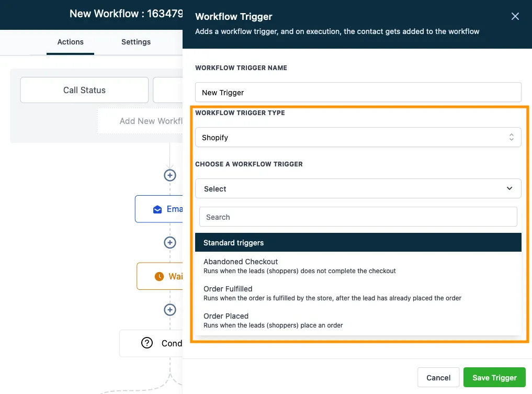Collapse the list using the Select chevron arrow
Viewport: 532px width, 394px height.
(x=510, y=188)
